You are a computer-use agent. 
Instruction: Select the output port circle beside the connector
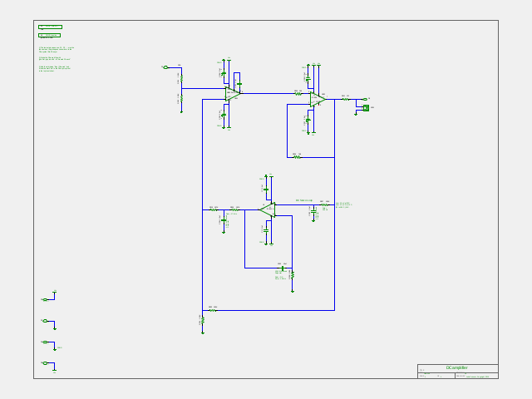[x=365, y=100]
